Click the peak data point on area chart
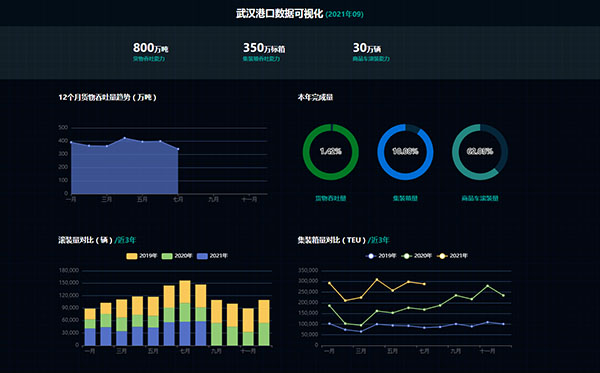The height and width of the screenshot is (373, 600). pos(124,138)
